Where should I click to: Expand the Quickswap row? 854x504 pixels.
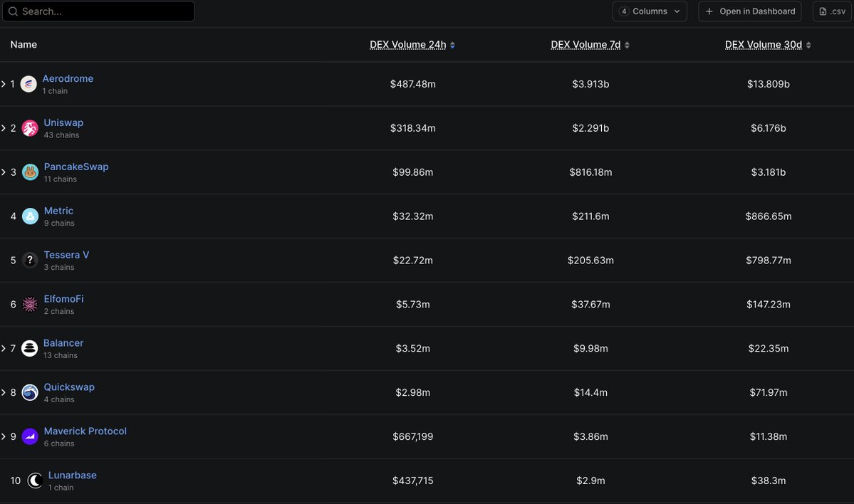point(4,392)
